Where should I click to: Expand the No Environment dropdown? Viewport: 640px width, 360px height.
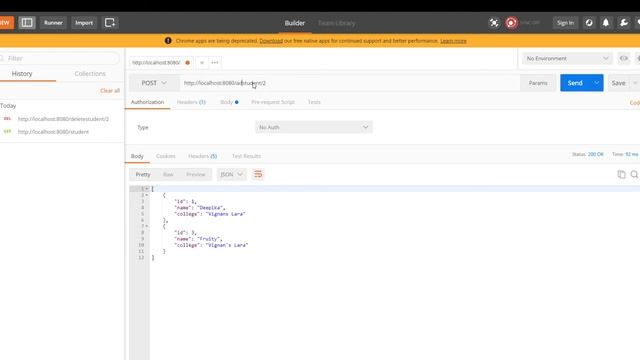click(567, 58)
